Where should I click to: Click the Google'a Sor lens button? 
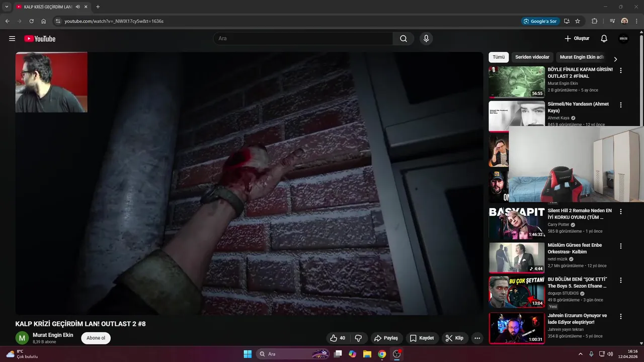(540, 21)
